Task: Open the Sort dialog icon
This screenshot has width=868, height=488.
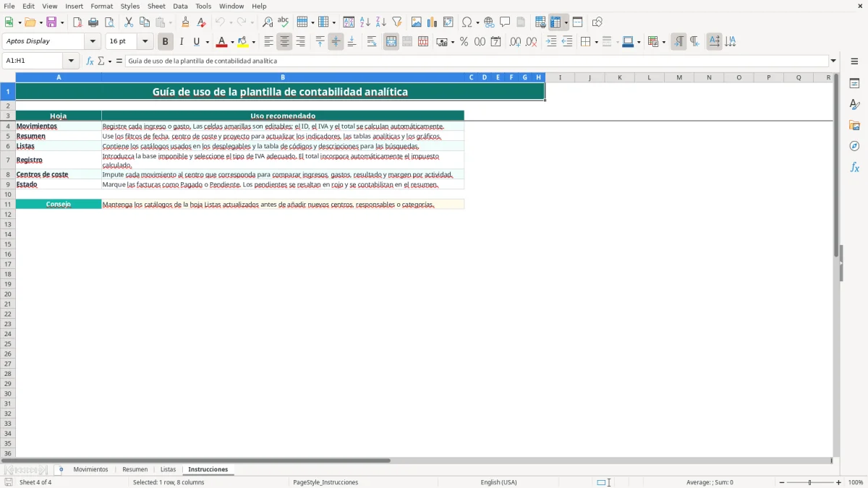Action: pos(349,22)
